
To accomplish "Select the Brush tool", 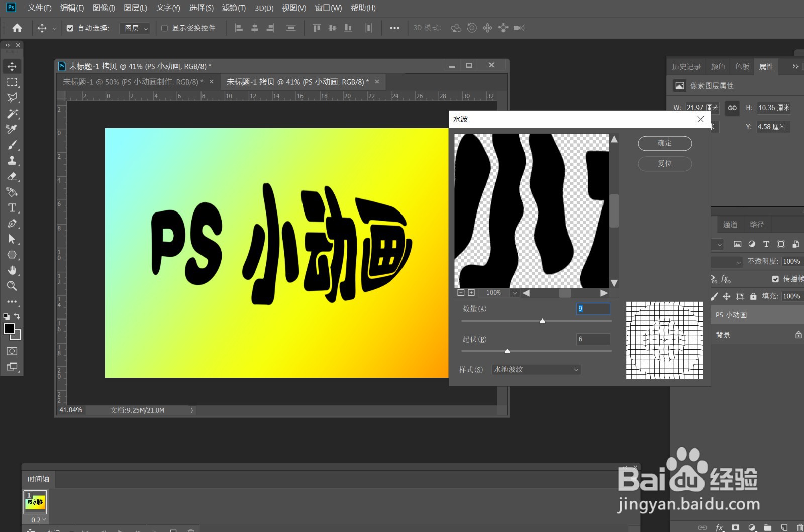I will coord(12,145).
